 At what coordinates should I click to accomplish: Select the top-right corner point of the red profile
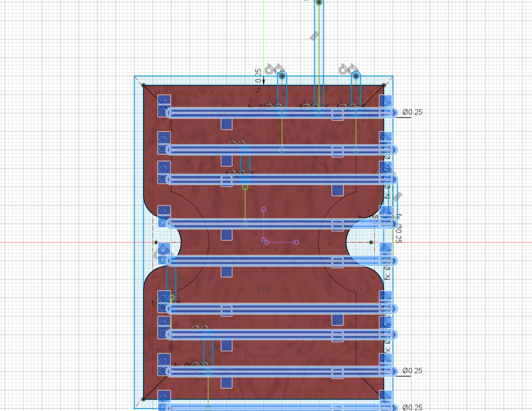384,85
